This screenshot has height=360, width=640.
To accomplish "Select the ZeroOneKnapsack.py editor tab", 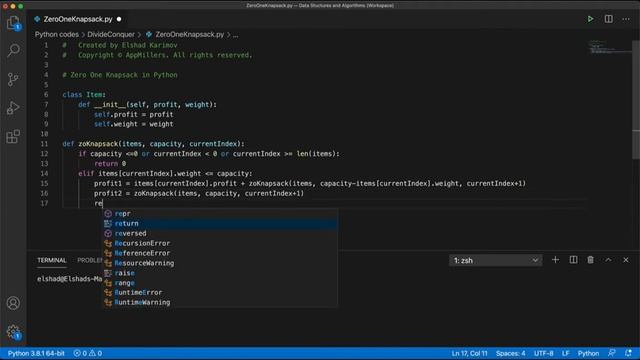I will coord(78,19).
